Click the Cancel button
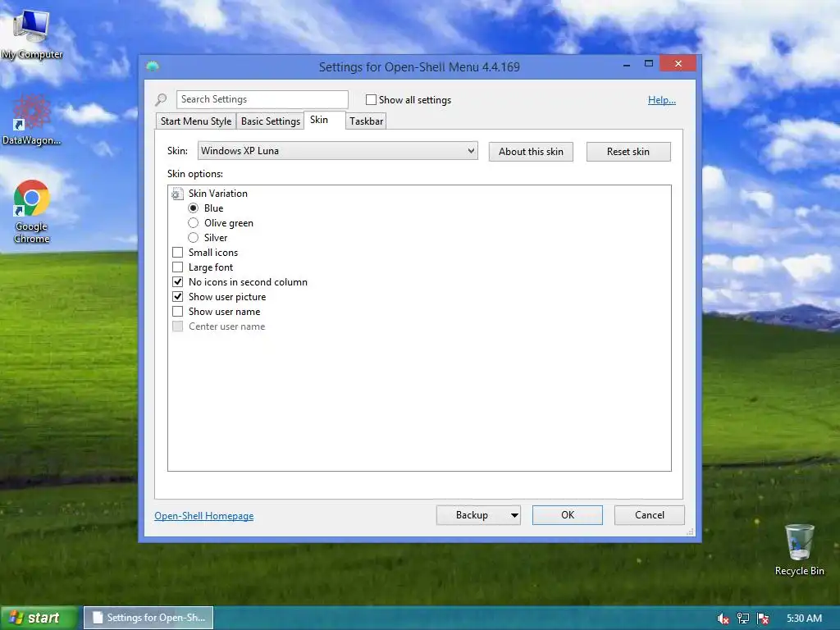The height and width of the screenshot is (630, 840). pos(650,515)
